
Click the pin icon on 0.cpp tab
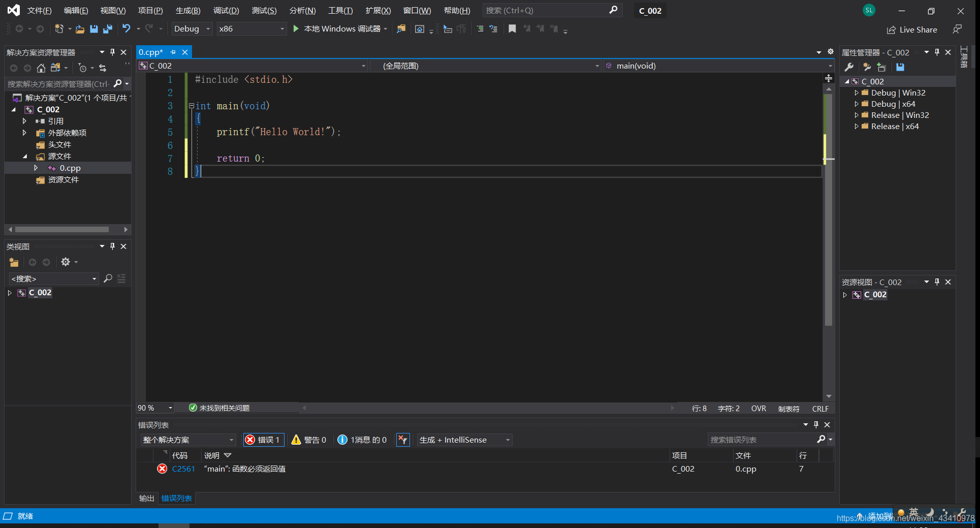coord(173,52)
